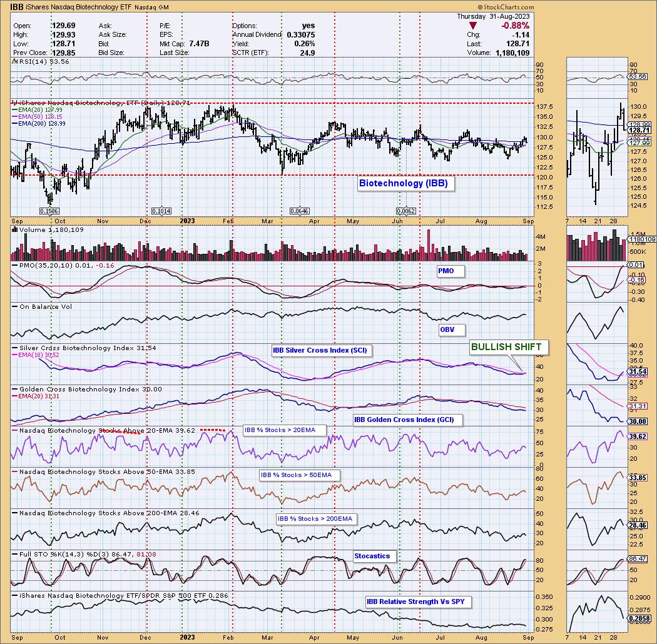Click the IBB % Stocks > 200EMA annotation
Viewport: 657px width, 644px height.
pyautogui.click(x=315, y=519)
